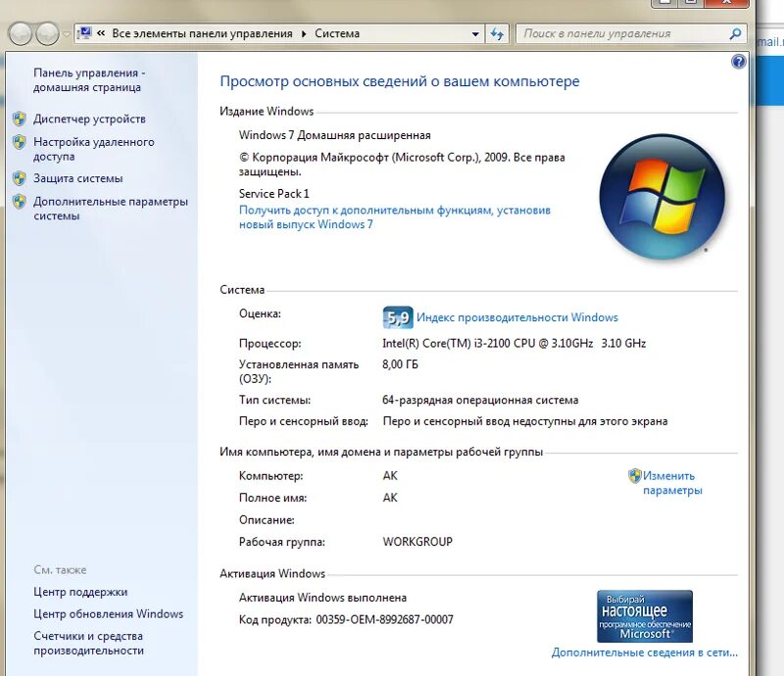Screen dimensions: 784x676
Task: Open 'Центр обновления Windows' link
Action: click(x=109, y=614)
